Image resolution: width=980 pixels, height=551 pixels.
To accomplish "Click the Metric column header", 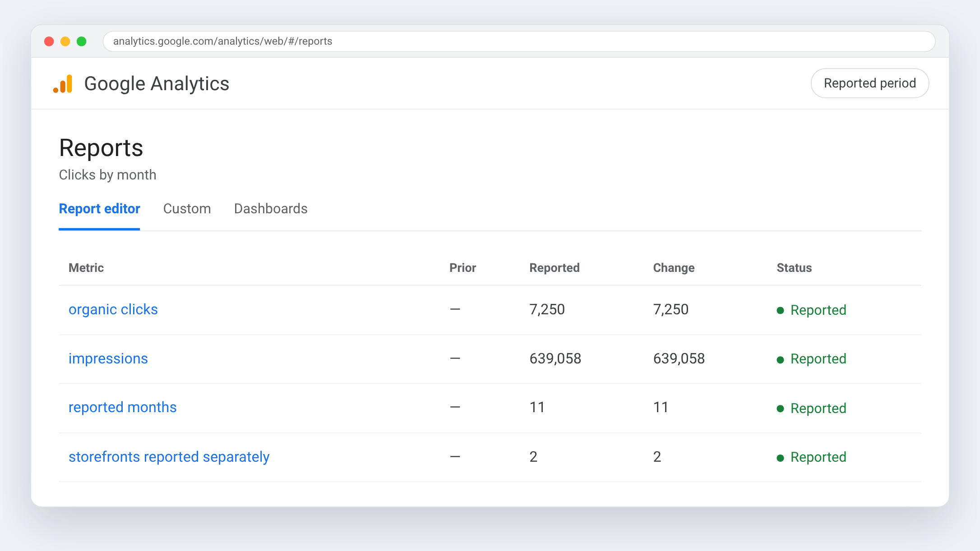I will pyautogui.click(x=86, y=268).
